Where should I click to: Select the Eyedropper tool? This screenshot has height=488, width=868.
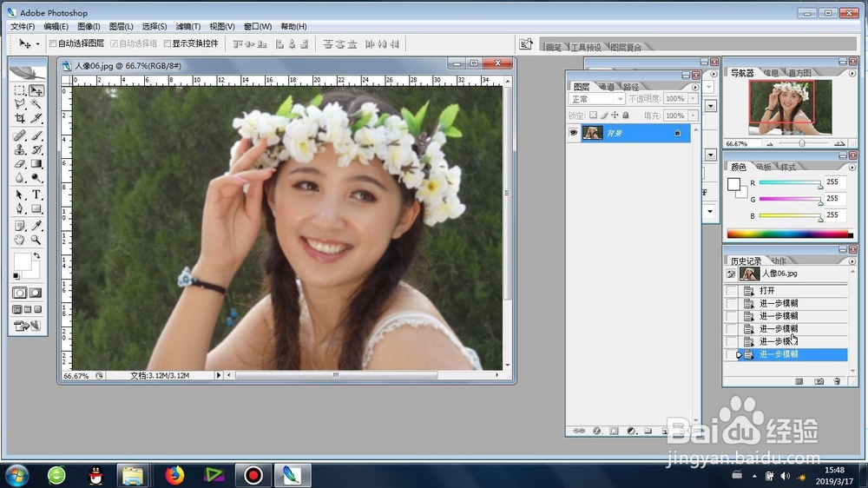(36, 226)
